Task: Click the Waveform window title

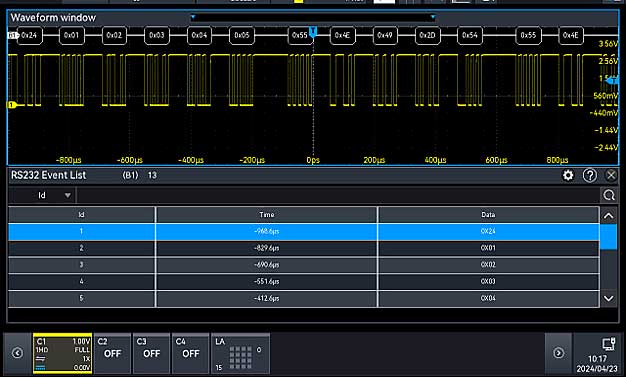Action: coord(53,18)
